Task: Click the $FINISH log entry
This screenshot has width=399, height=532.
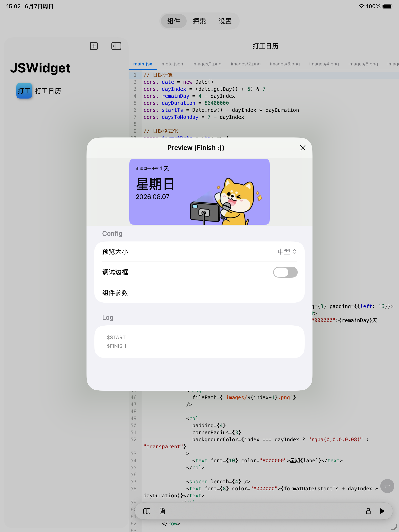Action: [117, 346]
